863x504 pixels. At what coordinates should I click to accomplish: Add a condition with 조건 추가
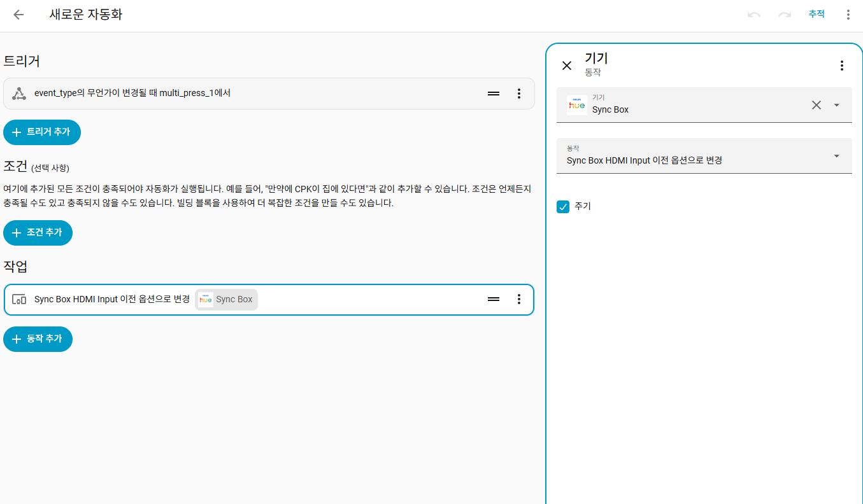(x=38, y=233)
